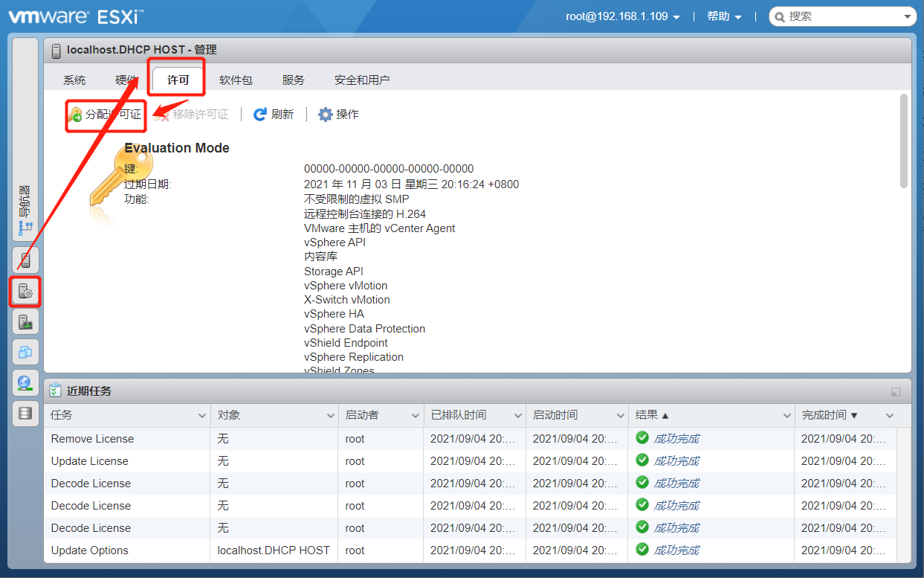
Task: Open the Networking globe sidebar icon
Action: pos(25,382)
